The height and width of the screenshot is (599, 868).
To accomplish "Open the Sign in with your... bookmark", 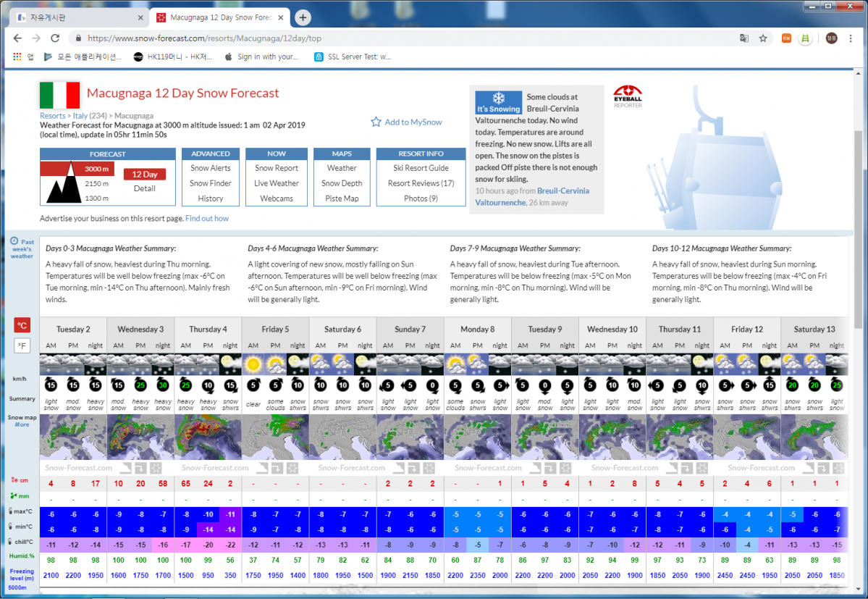I will pyautogui.click(x=261, y=56).
